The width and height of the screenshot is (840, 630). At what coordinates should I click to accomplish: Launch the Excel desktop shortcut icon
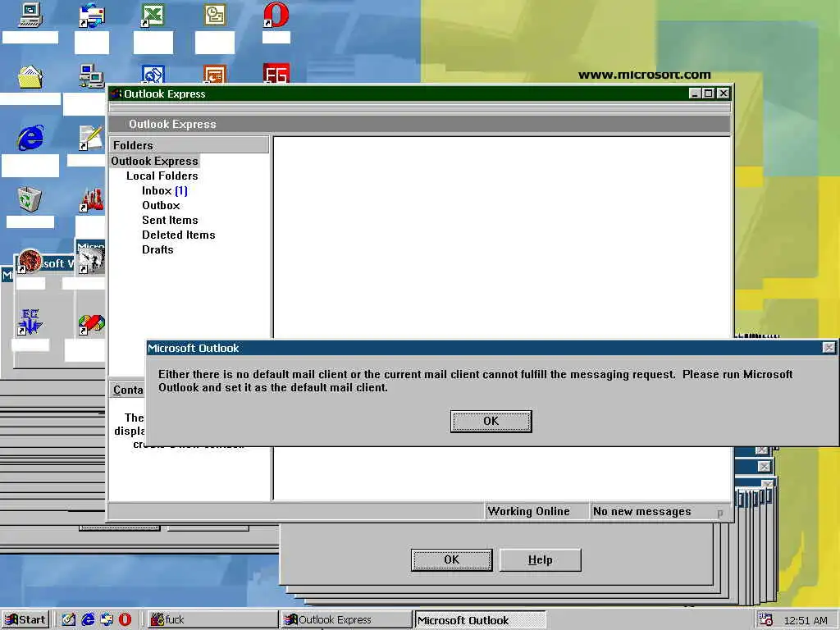153,15
